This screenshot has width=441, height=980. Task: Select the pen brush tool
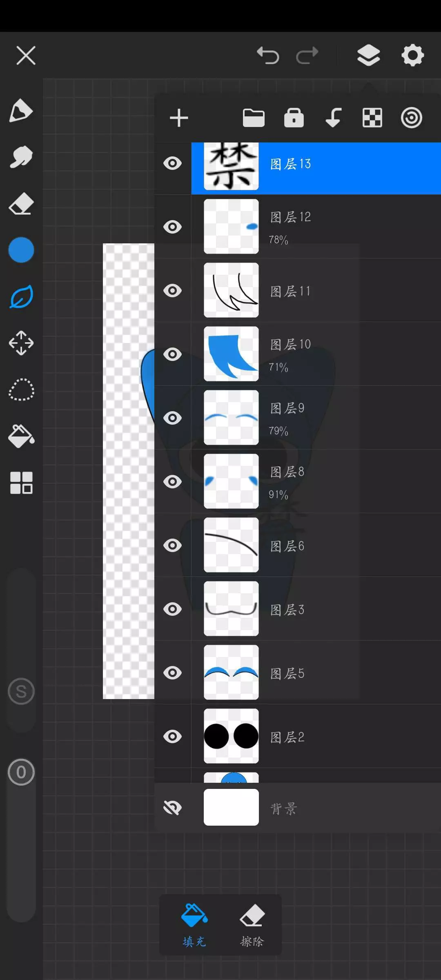click(x=21, y=110)
